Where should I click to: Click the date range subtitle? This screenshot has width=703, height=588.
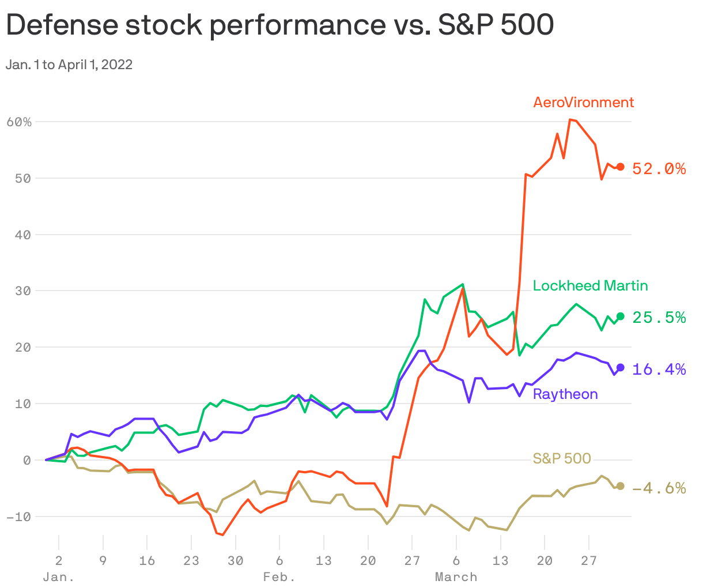pyautogui.click(x=69, y=65)
